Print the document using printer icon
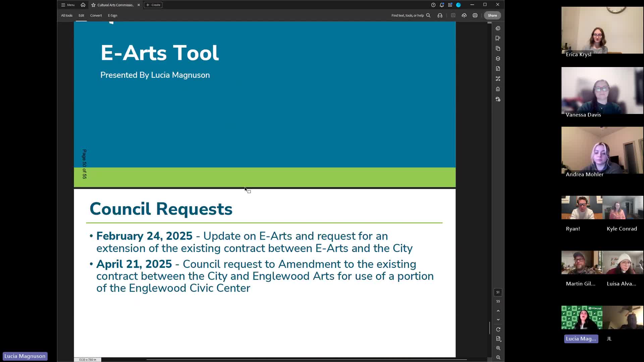This screenshot has width=644, height=362. [x=475, y=15]
